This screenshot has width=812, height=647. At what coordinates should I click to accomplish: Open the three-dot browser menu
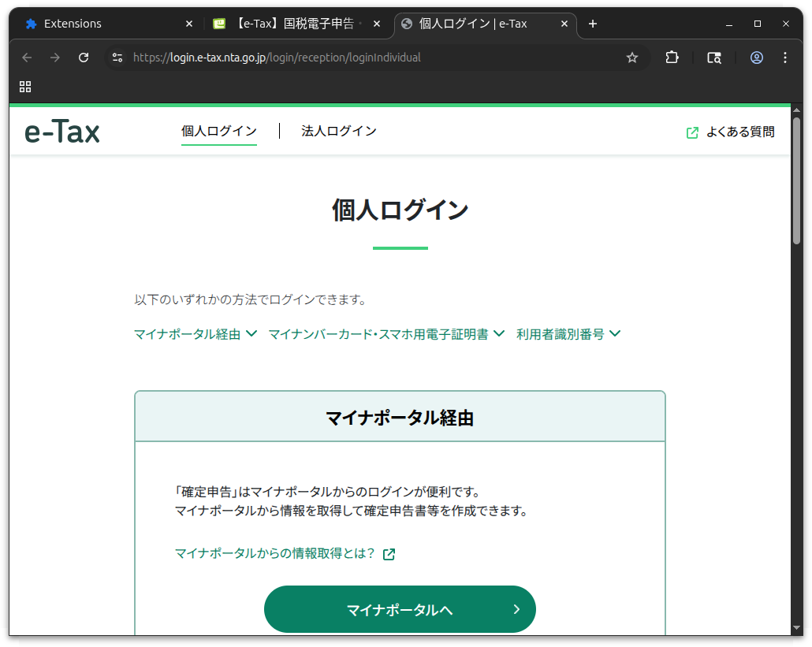[x=784, y=58]
